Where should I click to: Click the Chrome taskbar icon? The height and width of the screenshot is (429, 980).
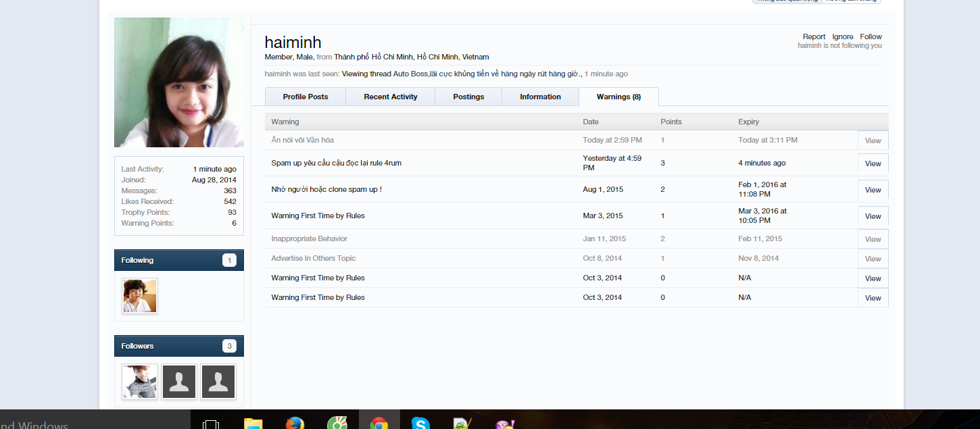coord(379,424)
